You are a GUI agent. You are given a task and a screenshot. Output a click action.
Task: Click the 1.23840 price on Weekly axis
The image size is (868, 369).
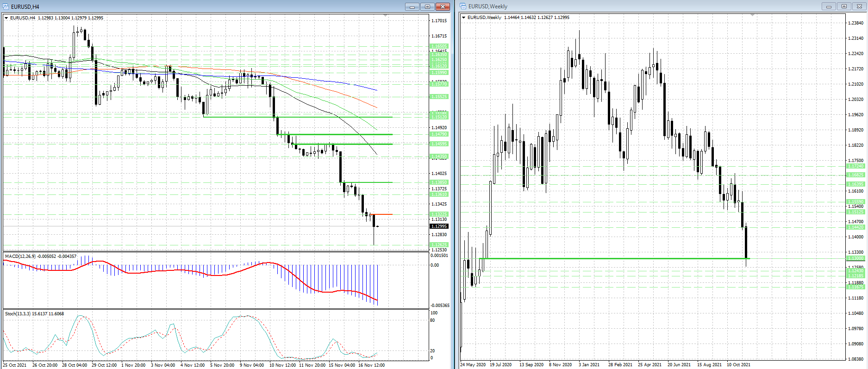pos(856,23)
